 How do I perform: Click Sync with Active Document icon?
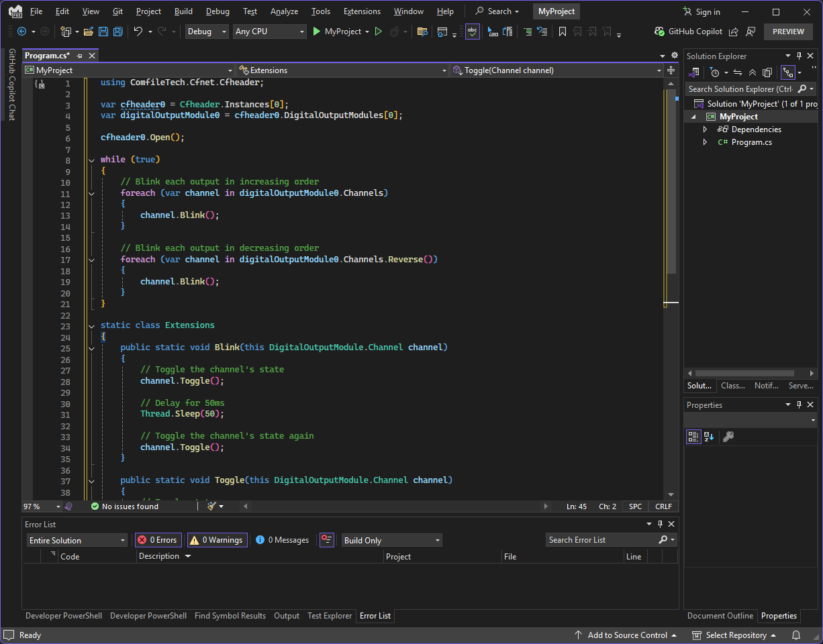tap(737, 72)
